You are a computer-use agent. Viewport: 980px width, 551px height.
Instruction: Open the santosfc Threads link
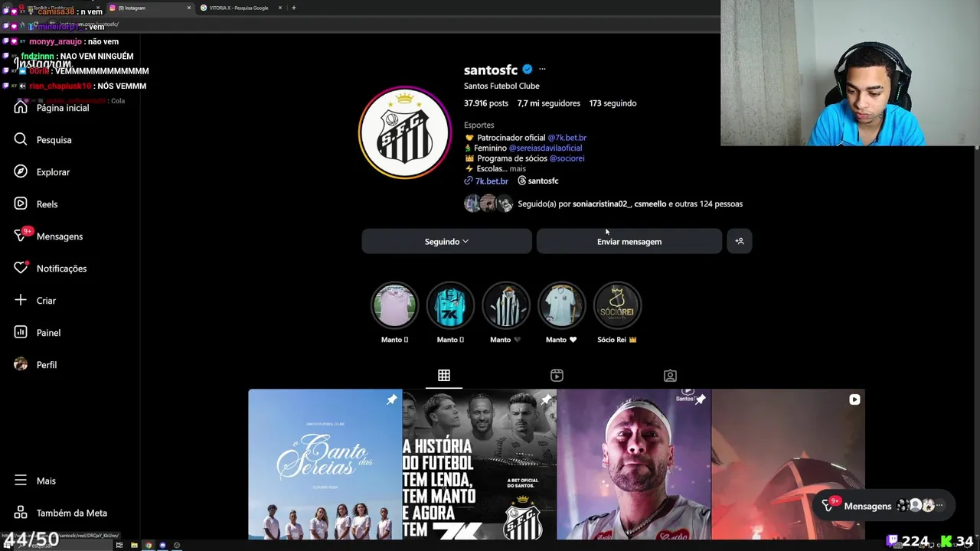pyautogui.click(x=538, y=181)
